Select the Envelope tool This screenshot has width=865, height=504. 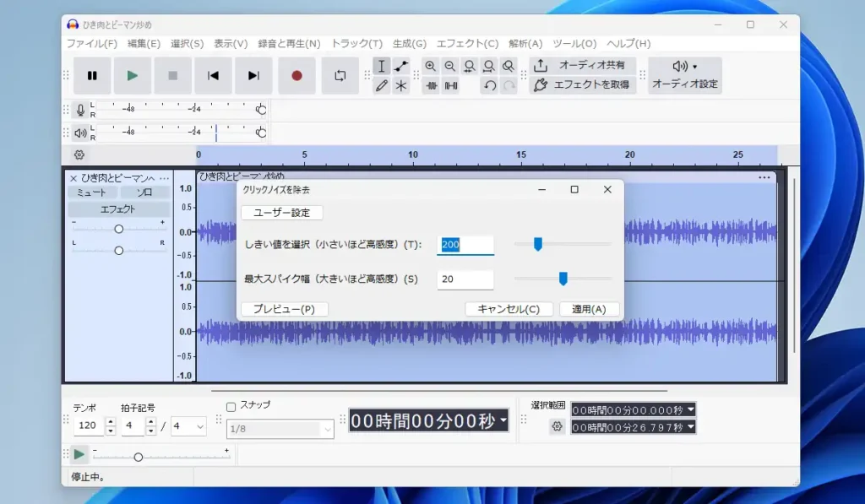401,66
